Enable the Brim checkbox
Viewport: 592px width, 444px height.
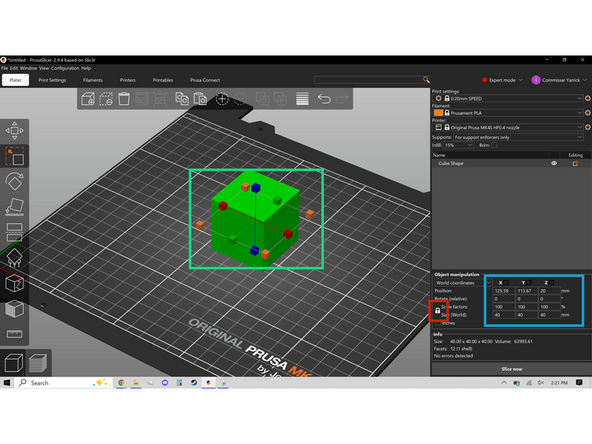pos(494,145)
